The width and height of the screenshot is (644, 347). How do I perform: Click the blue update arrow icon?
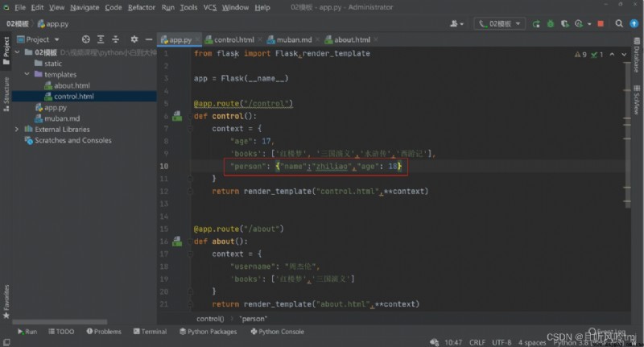pyautogui.click(x=634, y=24)
